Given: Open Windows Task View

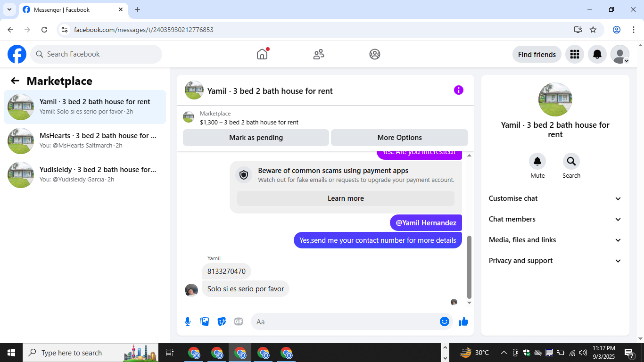Looking at the screenshot, I should [170, 353].
